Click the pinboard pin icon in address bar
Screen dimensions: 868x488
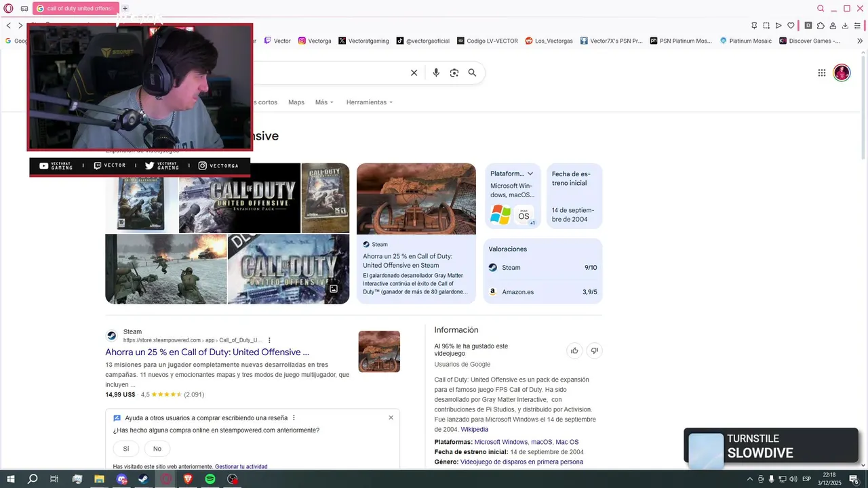pos(754,26)
